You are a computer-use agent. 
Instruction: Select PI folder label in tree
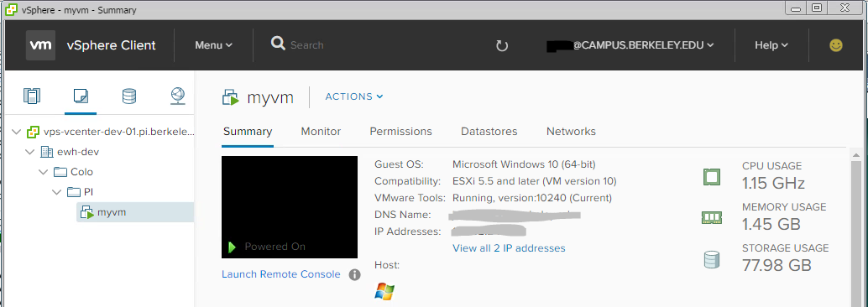tap(89, 192)
